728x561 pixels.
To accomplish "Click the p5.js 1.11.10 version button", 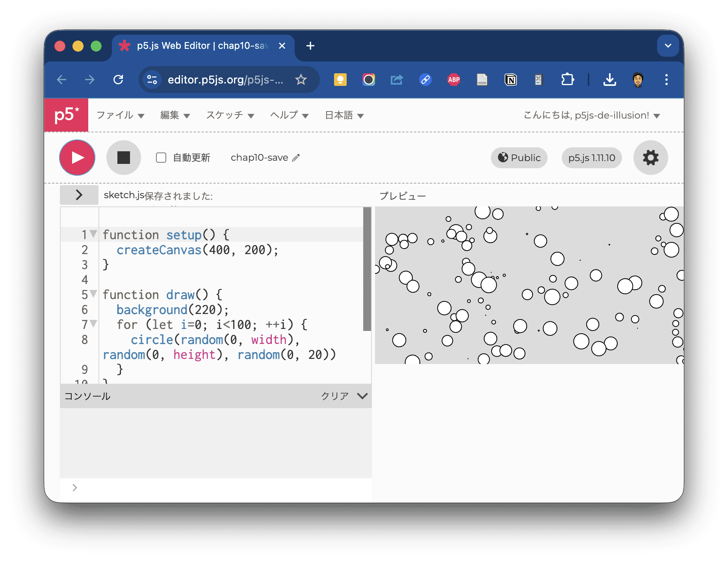I will pos(591,158).
